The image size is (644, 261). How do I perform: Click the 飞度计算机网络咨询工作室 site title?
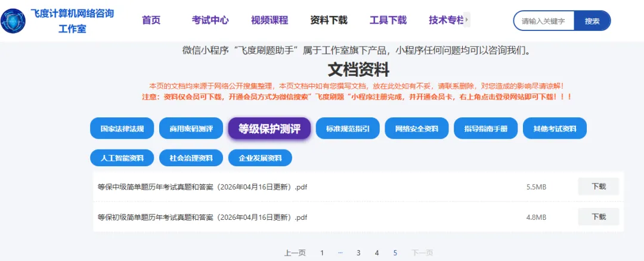pyautogui.click(x=72, y=21)
